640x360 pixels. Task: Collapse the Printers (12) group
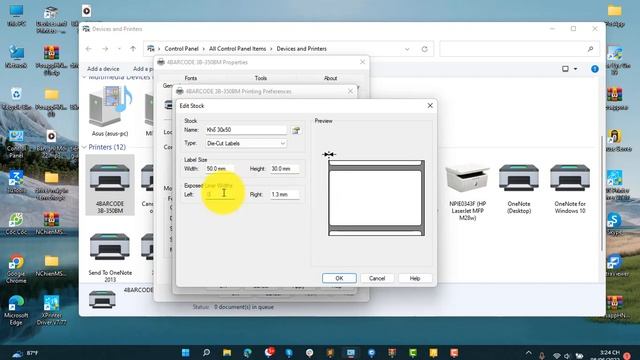[x=84, y=147]
